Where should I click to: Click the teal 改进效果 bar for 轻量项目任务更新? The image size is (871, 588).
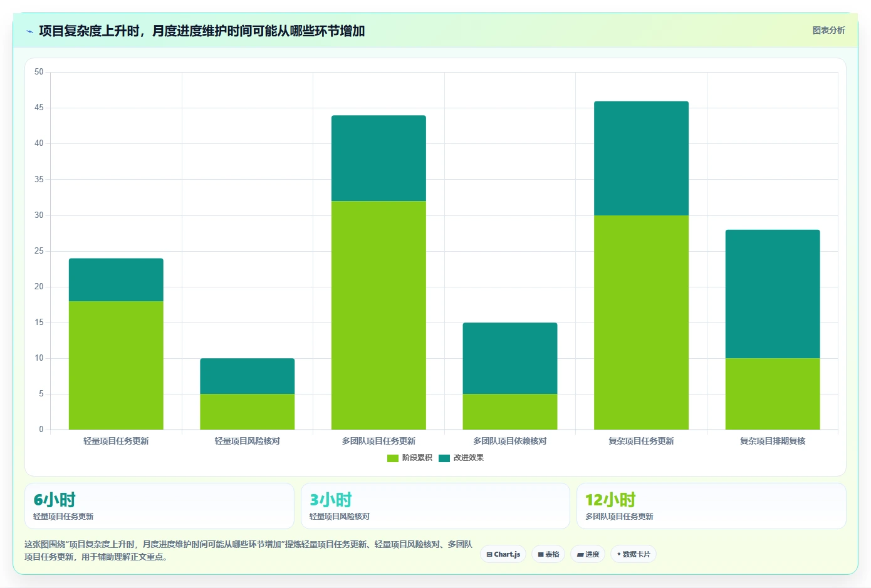[116, 280]
